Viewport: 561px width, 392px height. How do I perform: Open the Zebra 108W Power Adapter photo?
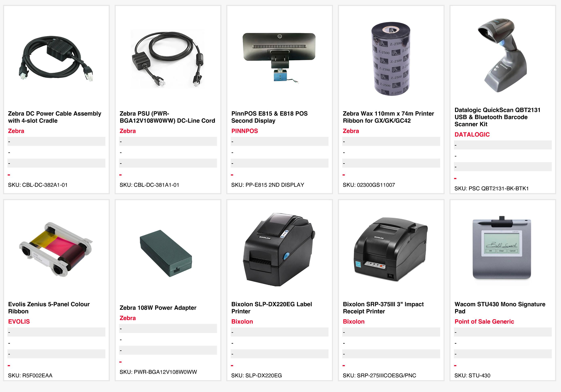166,253
